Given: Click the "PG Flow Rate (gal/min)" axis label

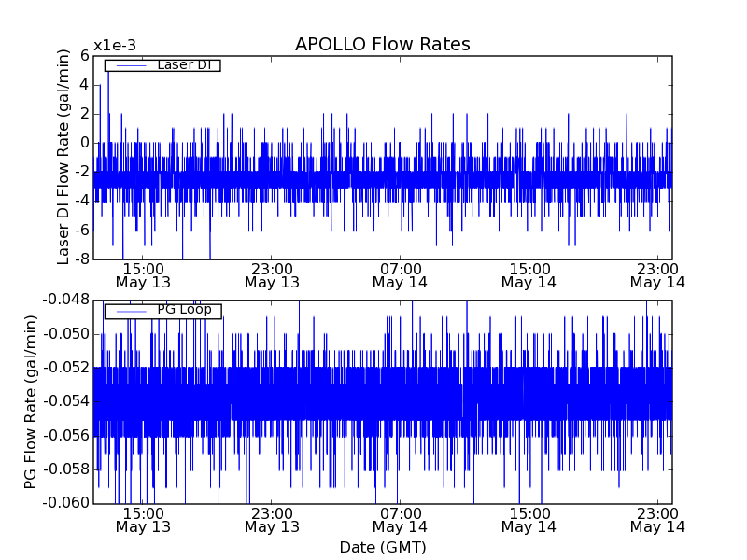Looking at the screenshot, I should (x=31, y=401).
